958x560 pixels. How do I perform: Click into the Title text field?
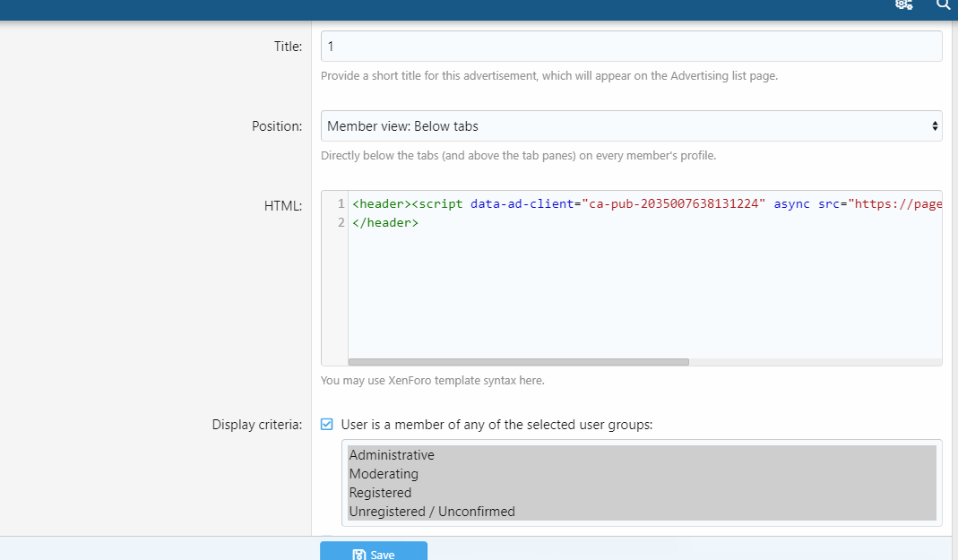click(x=631, y=47)
